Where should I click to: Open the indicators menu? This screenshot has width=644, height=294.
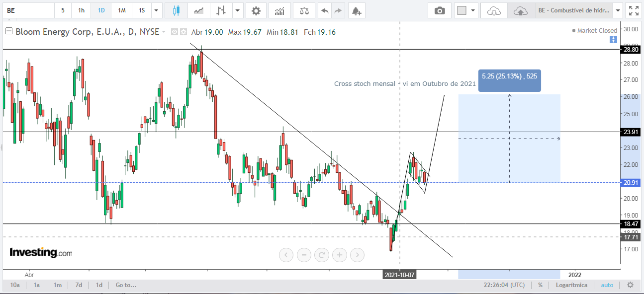(x=279, y=10)
